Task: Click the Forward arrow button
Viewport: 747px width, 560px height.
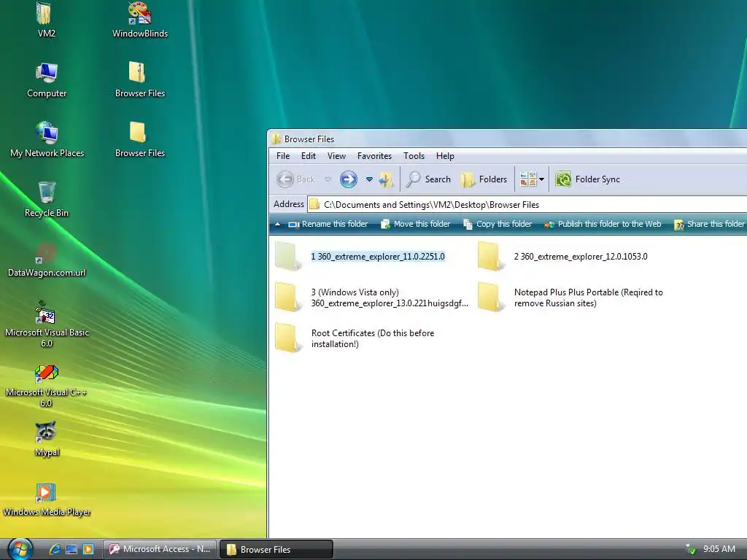Action: click(x=348, y=179)
